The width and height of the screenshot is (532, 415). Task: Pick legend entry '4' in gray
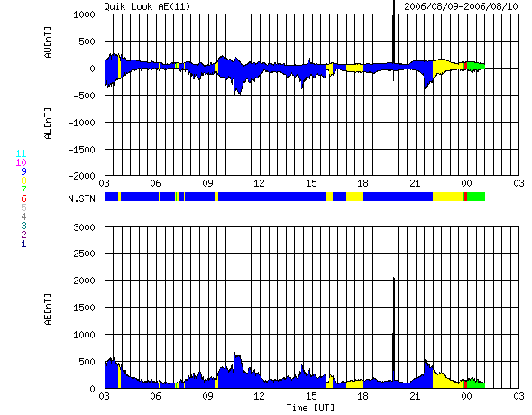23,217
